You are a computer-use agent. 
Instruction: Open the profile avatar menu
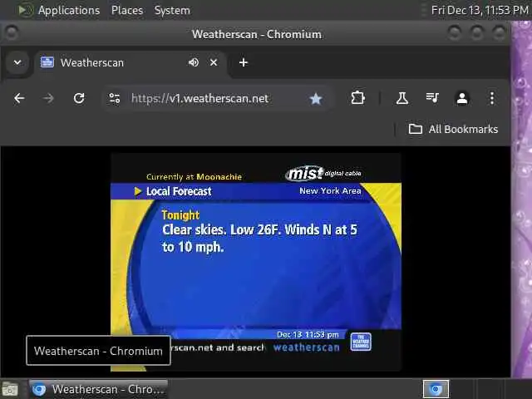(x=462, y=98)
